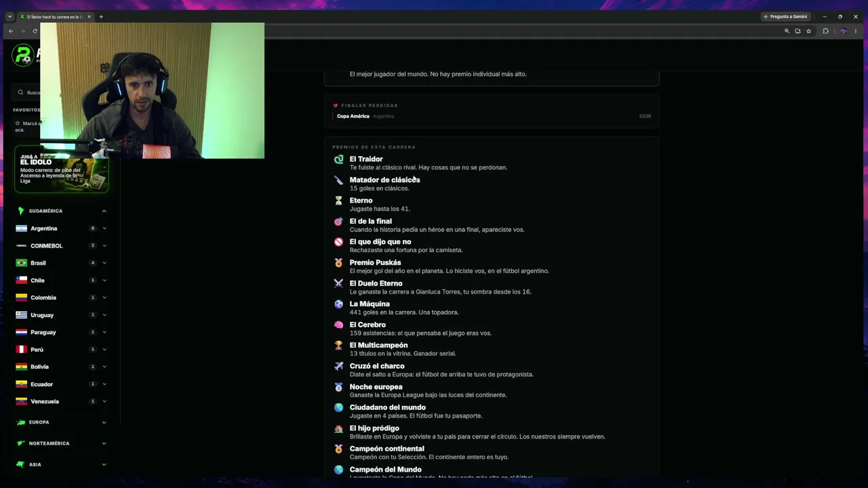
Task: Click the site logo with the soccer ball
Action: [x=23, y=55]
